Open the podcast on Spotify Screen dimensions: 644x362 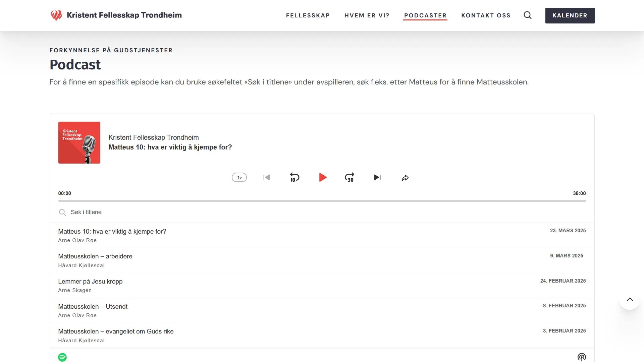[62, 357]
